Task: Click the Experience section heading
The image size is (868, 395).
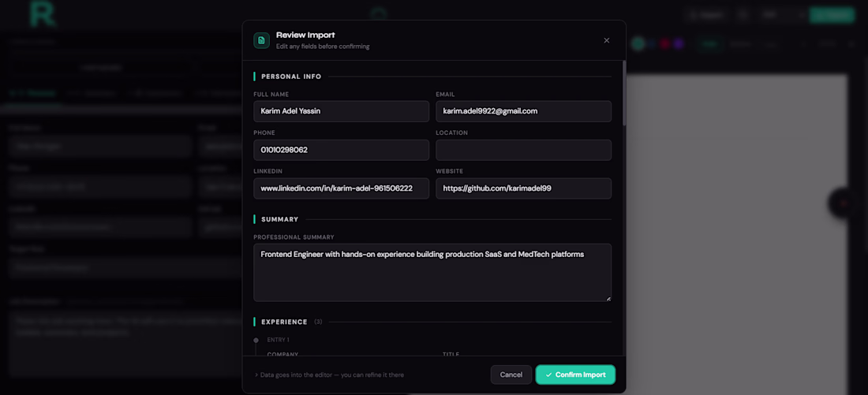Action: pyautogui.click(x=284, y=322)
